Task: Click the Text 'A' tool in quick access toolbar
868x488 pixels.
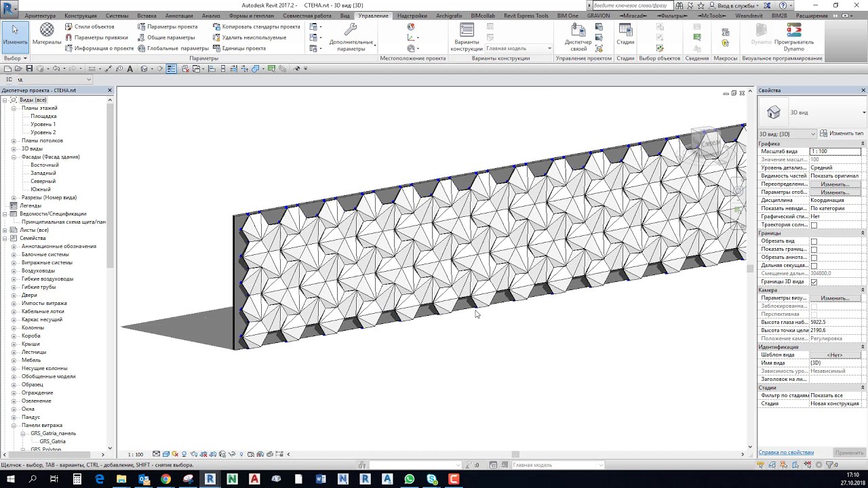Action: click(x=130, y=68)
